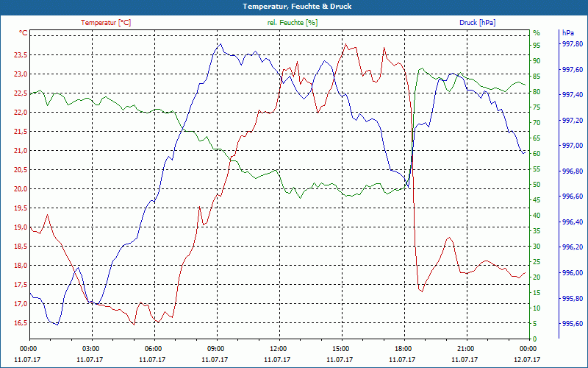
Task: Click the 997,00 tick on the pressure axis
Action: 573,146
